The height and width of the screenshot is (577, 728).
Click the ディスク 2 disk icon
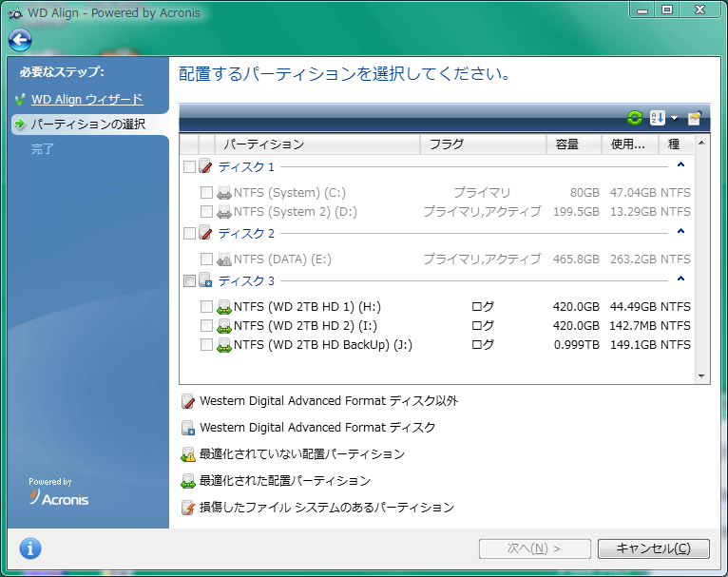(205, 233)
